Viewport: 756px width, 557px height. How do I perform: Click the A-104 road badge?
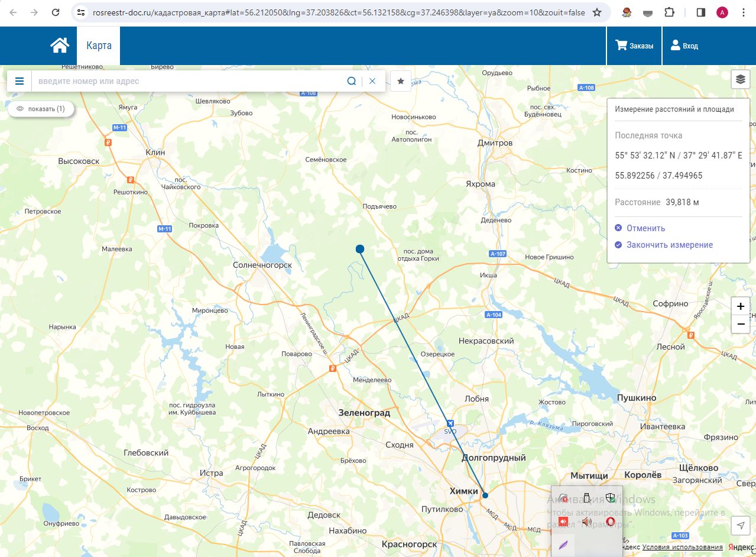[494, 315]
